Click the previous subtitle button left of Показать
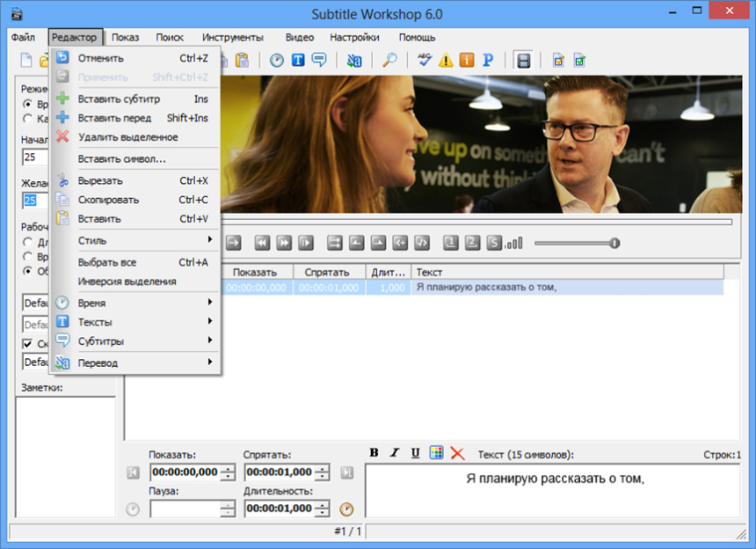Viewport: 756px width, 549px height. tap(133, 472)
